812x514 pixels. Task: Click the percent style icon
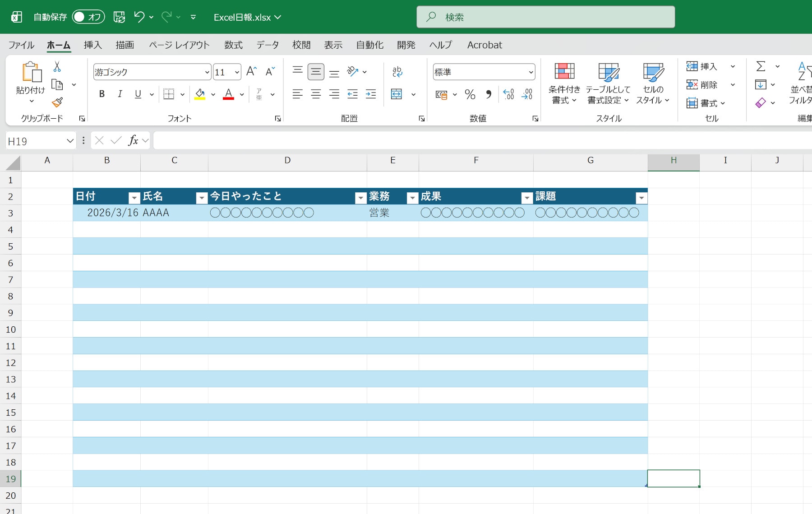[470, 94]
